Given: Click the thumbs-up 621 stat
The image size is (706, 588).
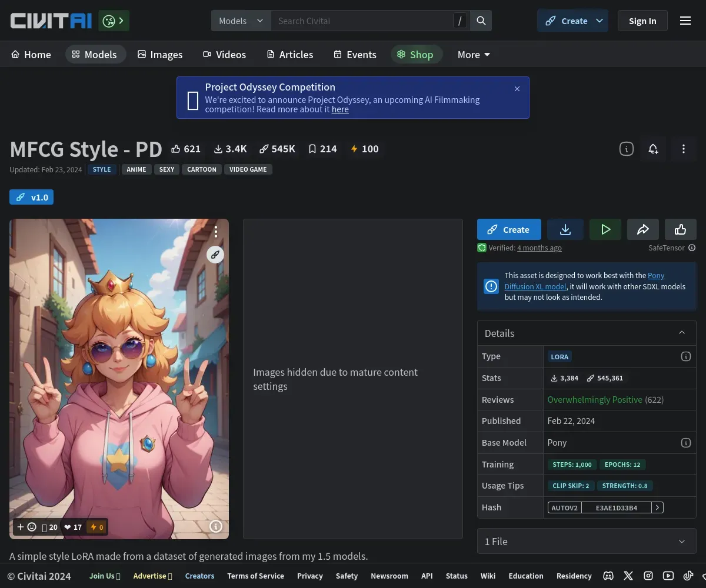Looking at the screenshot, I should [x=186, y=149].
